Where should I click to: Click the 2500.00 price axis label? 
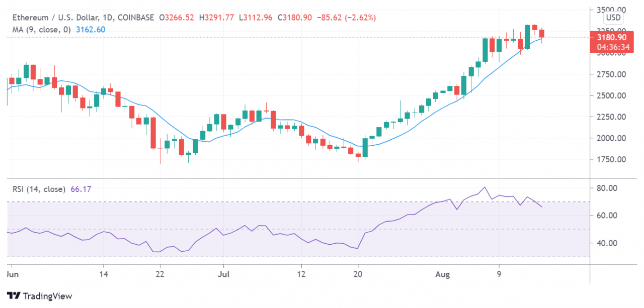pyautogui.click(x=611, y=95)
